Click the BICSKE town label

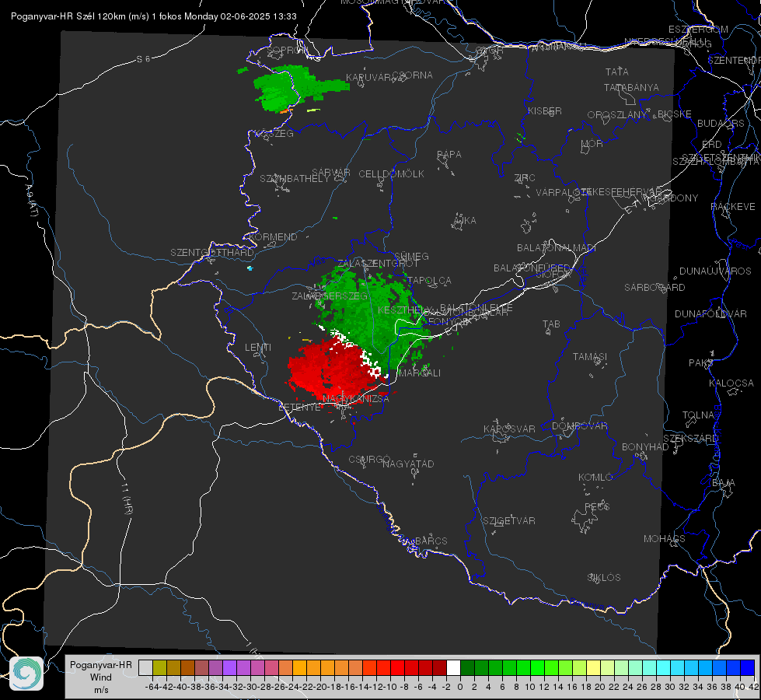(x=675, y=114)
